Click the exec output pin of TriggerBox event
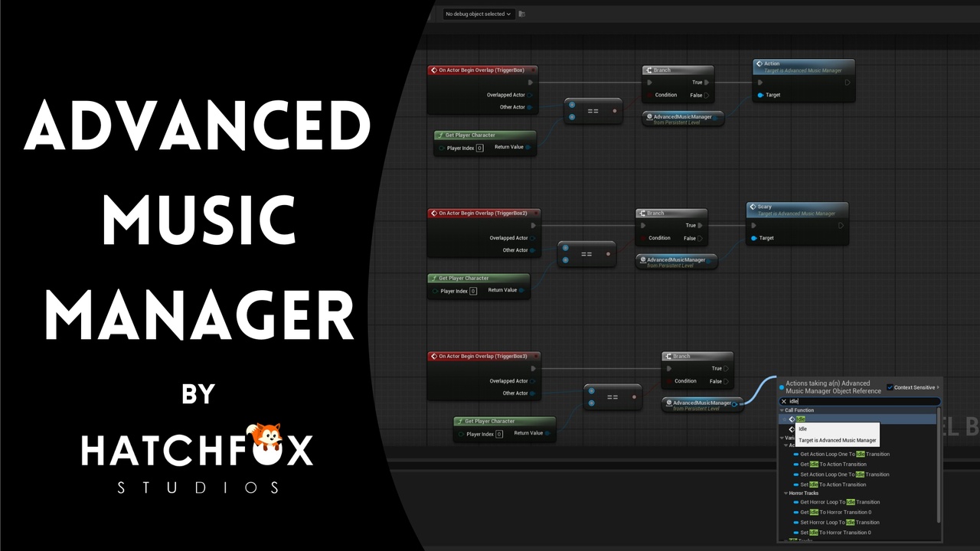 531,83
